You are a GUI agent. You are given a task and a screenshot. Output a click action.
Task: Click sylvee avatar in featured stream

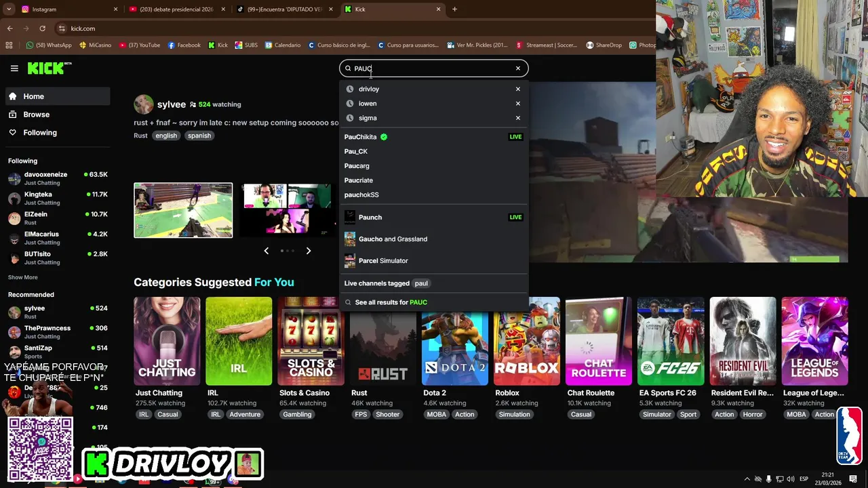point(144,104)
